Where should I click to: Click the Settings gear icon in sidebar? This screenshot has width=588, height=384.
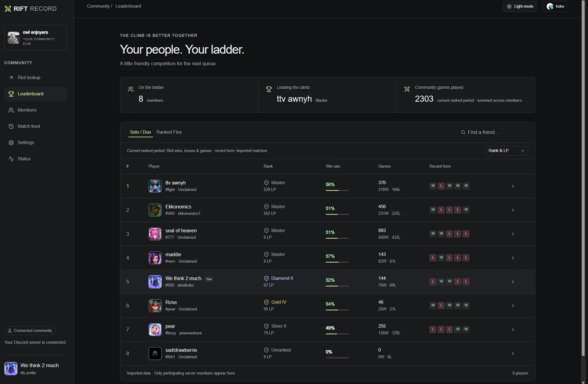(x=11, y=142)
